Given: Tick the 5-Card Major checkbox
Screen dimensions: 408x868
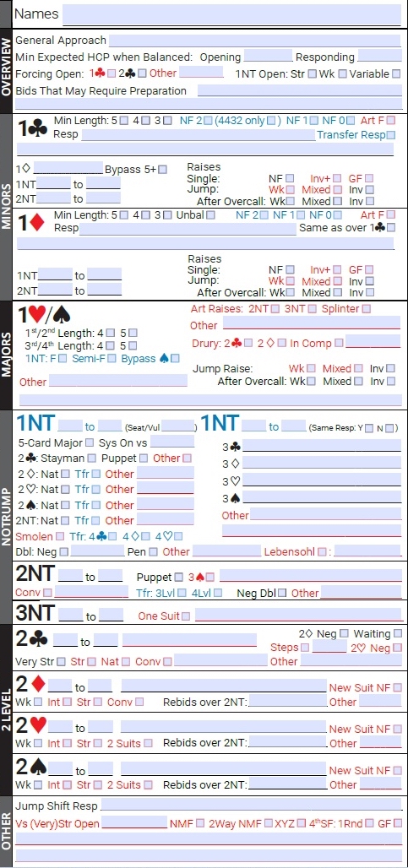Looking at the screenshot, I should point(90,442).
